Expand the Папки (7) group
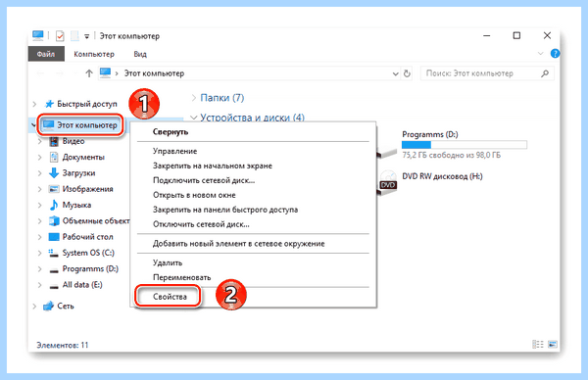 click(x=194, y=98)
